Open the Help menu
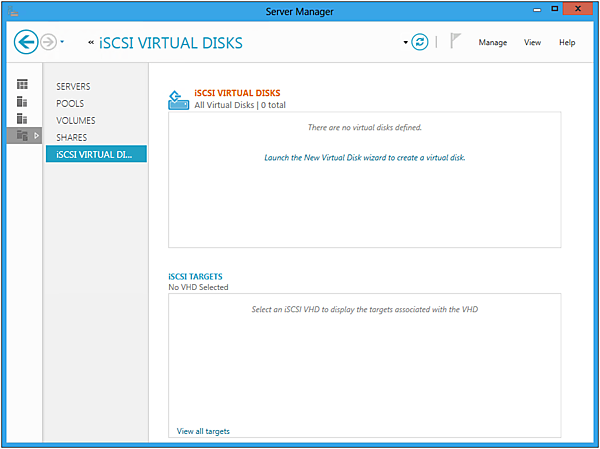Screen dimensions: 600x449 567,43
